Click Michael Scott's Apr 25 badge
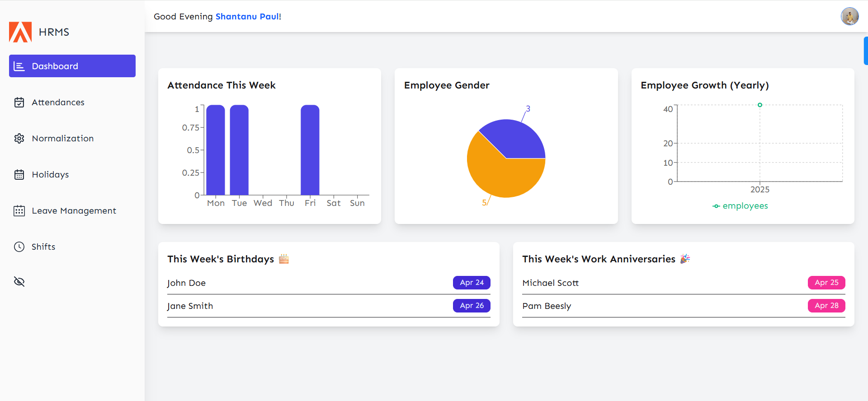 pyautogui.click(x=826, y=283)
